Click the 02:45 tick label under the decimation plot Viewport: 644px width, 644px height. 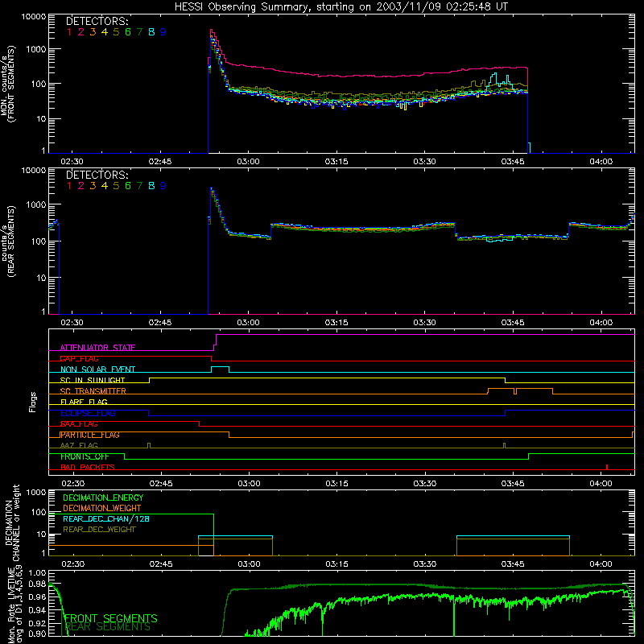(161, 564)
